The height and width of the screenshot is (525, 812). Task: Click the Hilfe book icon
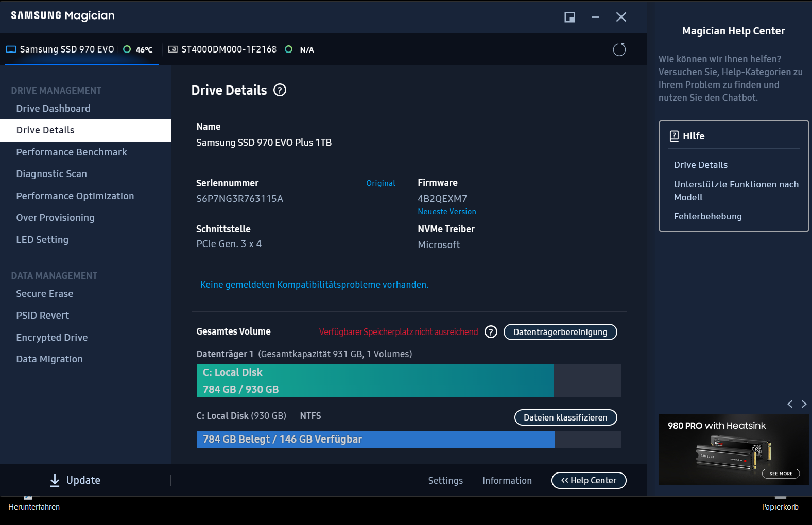click(674, 136)
